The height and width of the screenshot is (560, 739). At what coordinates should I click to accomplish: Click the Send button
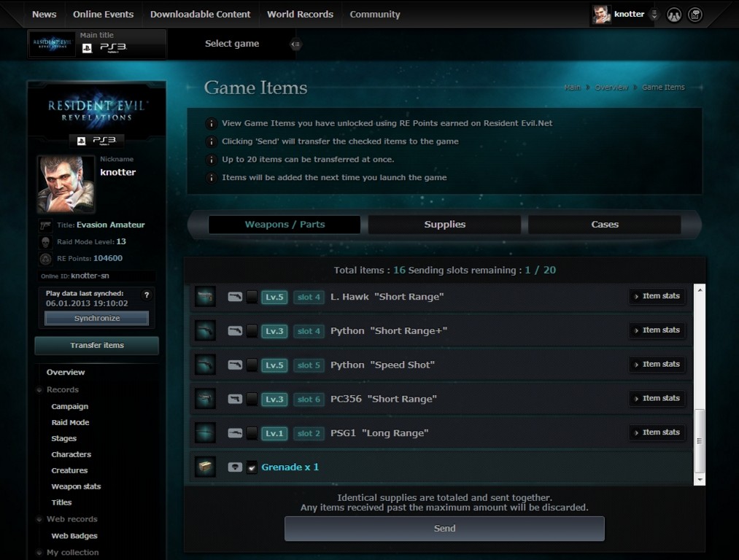pyautogui.click(x=444, y=529)
